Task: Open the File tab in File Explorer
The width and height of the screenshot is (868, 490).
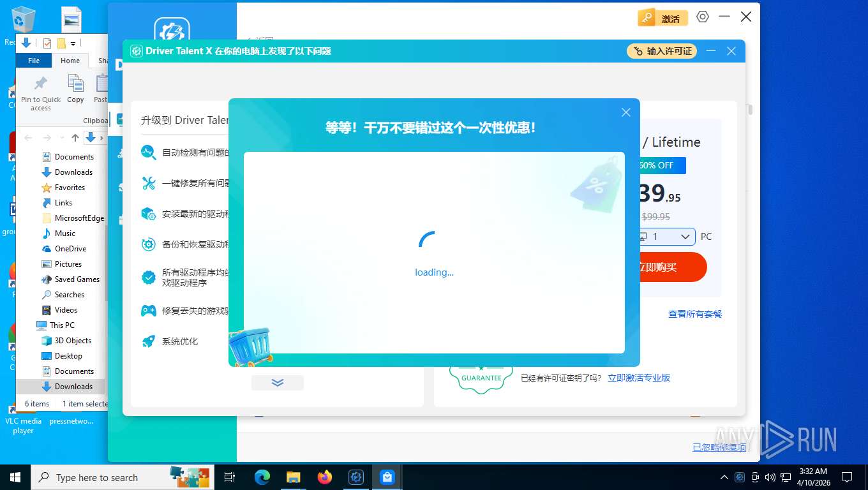Action: tap(34, 61)
